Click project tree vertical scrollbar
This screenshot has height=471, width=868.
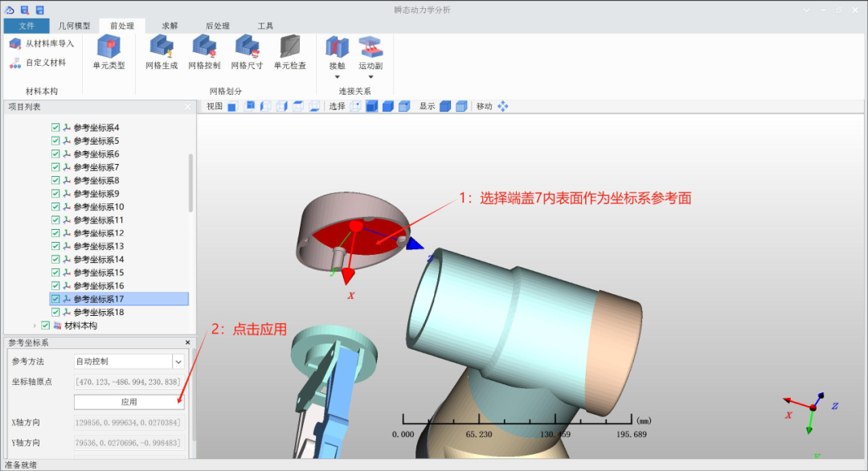click(x=191, y=182)
